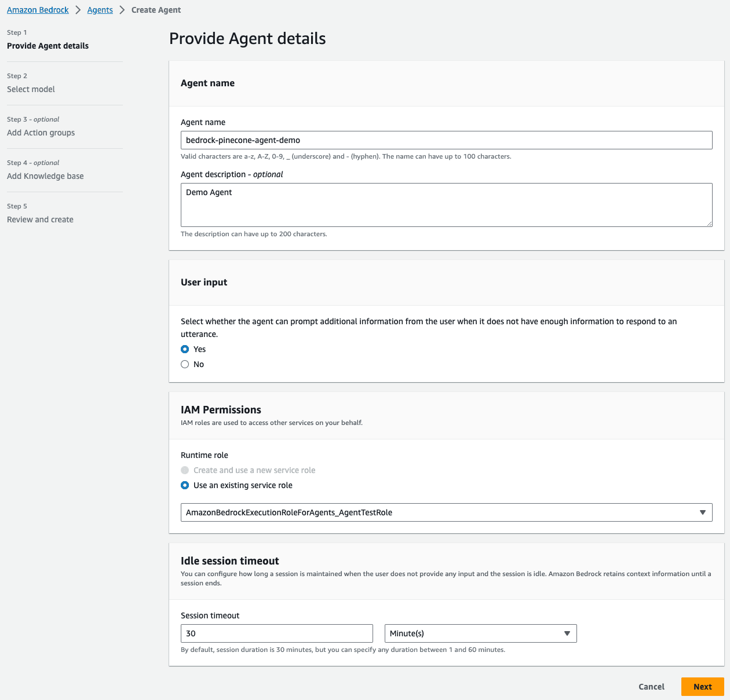Go to Add Action groups step

(x=41, y=133)
